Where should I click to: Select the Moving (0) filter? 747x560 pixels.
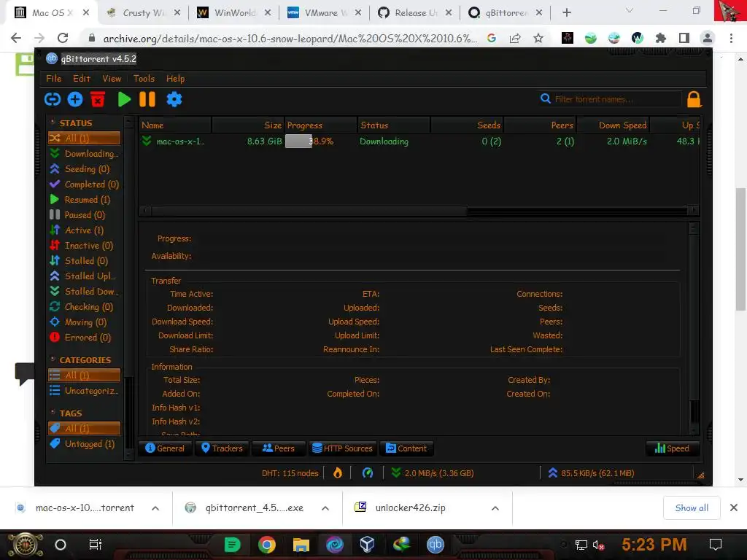point(85,322)
